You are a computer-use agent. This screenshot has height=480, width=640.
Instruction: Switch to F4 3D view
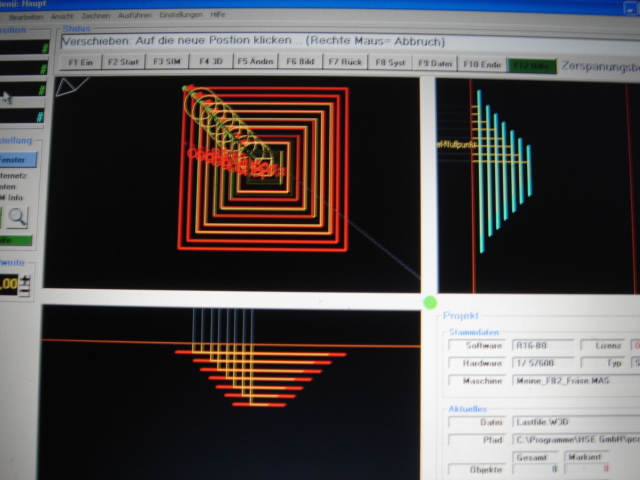pos(212,62)
